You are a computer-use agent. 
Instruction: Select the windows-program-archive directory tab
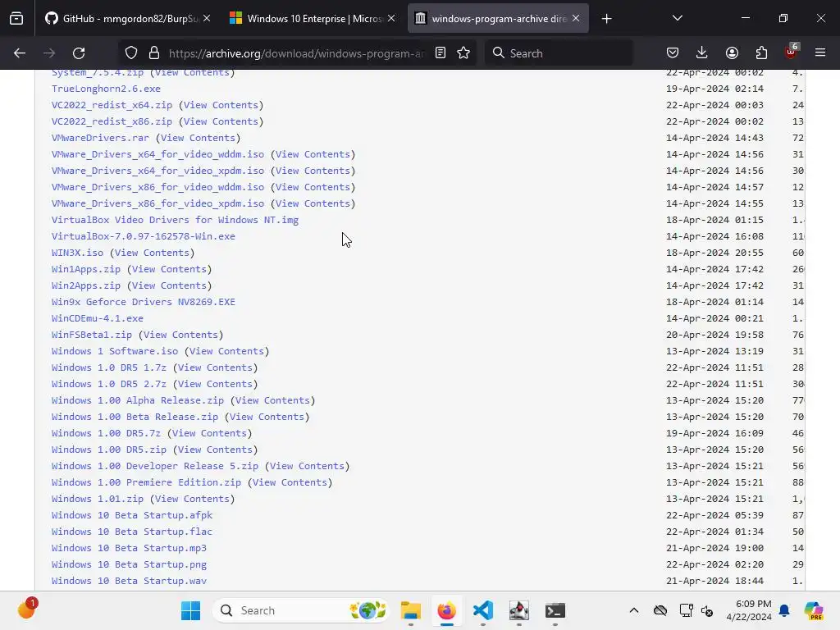pyautogui.click(x=498, y=19)
